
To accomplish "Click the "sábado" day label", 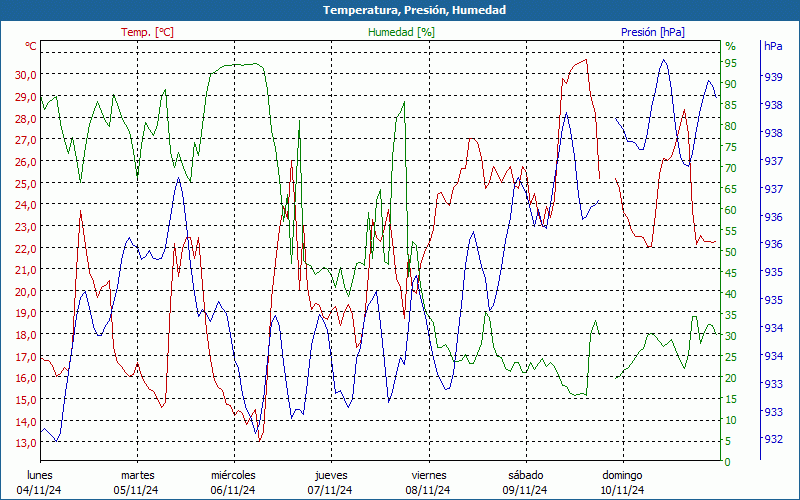I will 526,475.
